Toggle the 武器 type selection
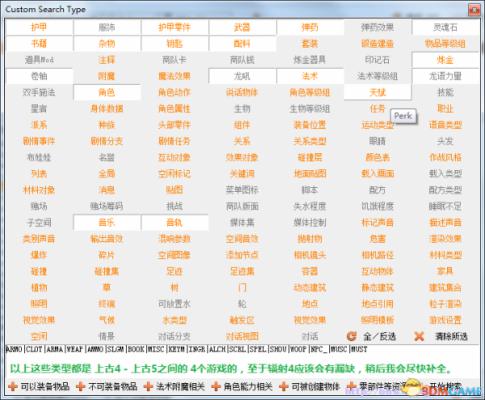Viewport: 485px width, 400px height. 242,27
